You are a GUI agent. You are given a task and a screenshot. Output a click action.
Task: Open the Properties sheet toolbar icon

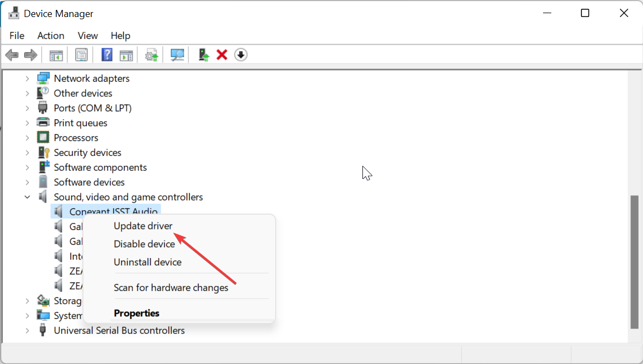click(81, 55)
